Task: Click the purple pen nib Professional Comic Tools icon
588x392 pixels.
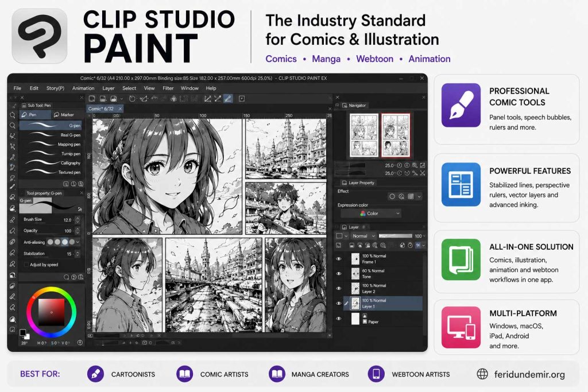Action: click(x=461, y=105)
